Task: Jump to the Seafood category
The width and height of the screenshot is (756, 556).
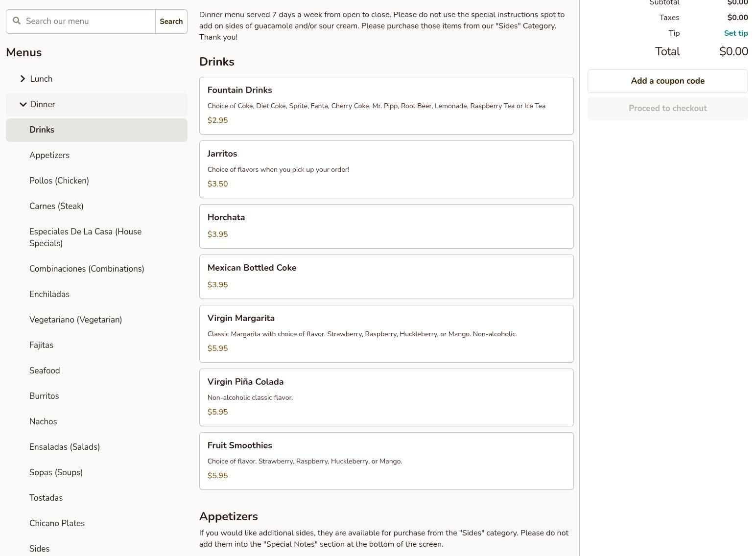Action: (45, 371)
